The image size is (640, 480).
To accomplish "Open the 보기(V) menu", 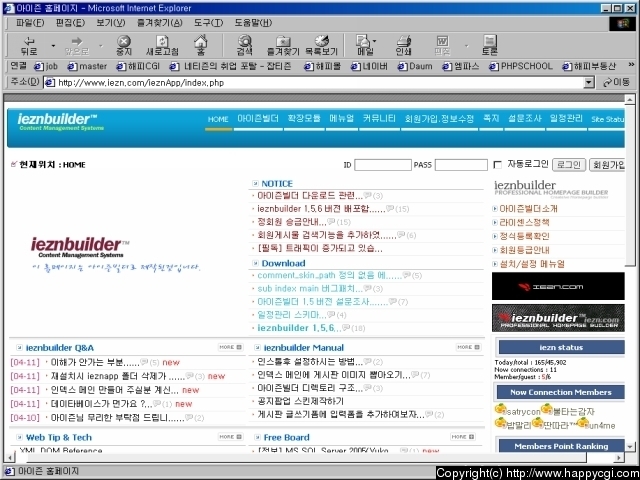I will (110, 23).
